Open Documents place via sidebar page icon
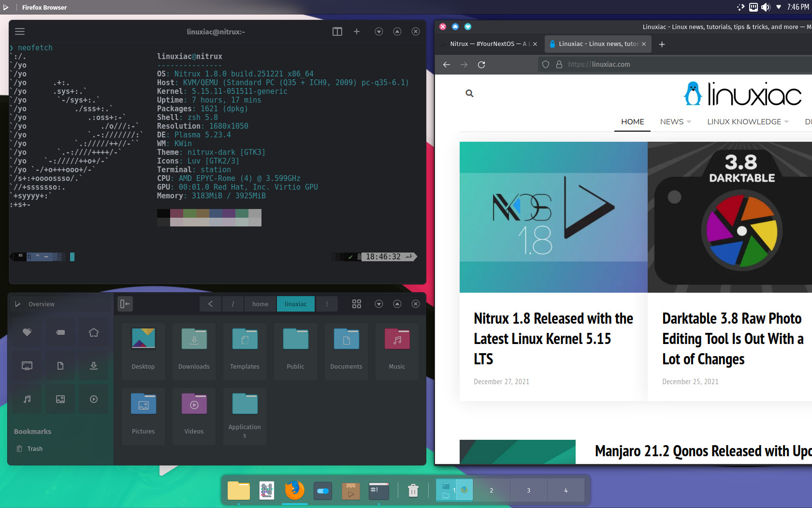Screen dimensions: 812x508 (60, 365)
